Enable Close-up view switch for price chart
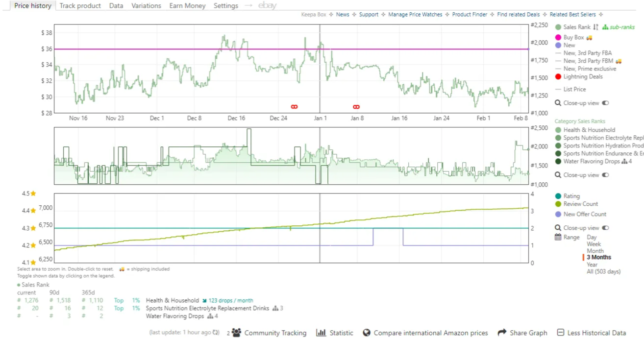The width and height of the screenshot is (644, 338). click(x=605, y=103)
